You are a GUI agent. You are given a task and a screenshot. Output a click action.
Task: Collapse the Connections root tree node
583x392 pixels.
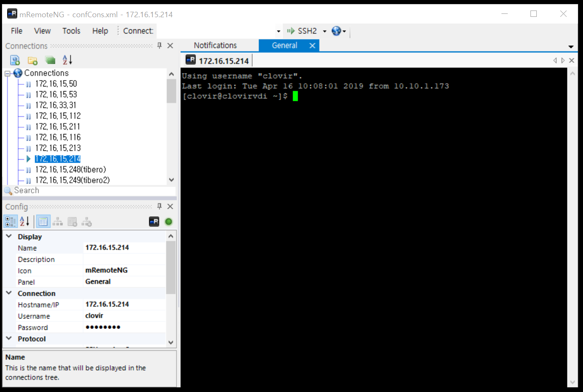(x=7, y=74)
